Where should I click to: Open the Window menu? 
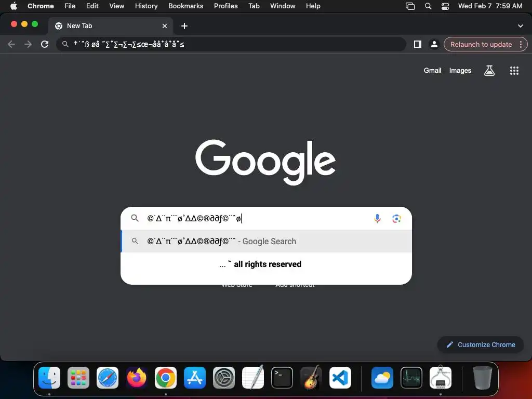pos(283,6)
